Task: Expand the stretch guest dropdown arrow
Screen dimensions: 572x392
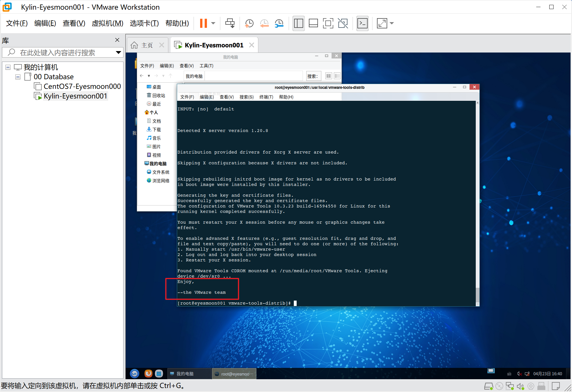Action: click(x=392, y=23)
